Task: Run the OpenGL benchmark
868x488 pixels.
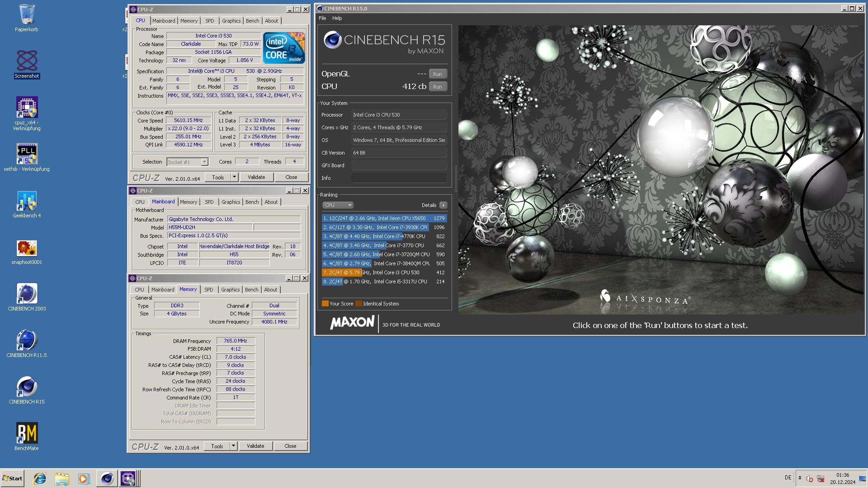Action: click(438, 74)
